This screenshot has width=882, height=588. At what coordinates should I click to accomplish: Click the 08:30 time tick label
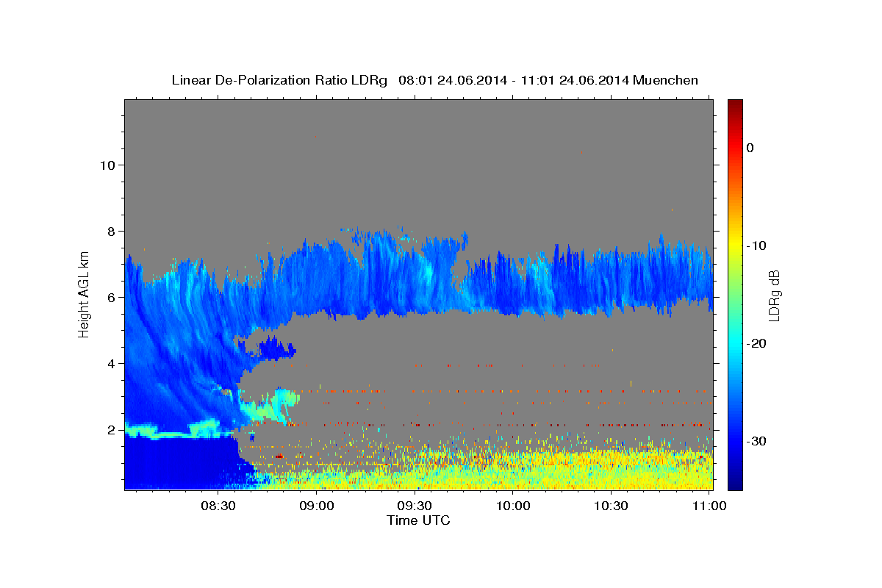218,506
